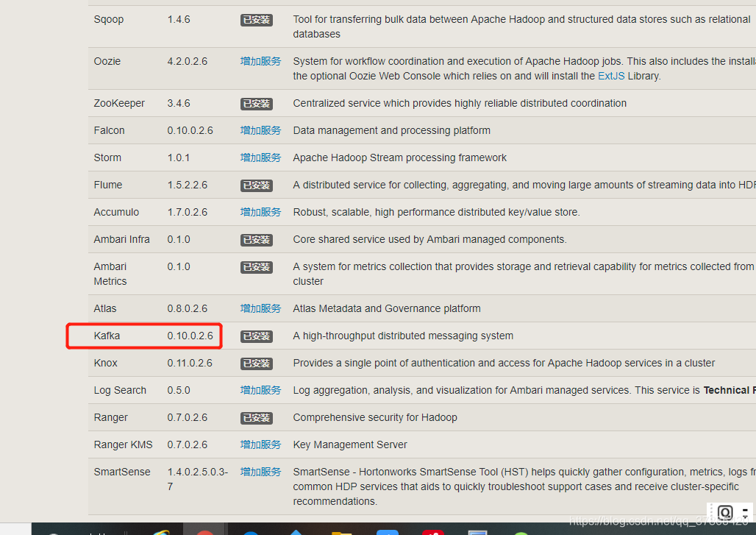Add the Storm service via 增加服务

(260, 157)
